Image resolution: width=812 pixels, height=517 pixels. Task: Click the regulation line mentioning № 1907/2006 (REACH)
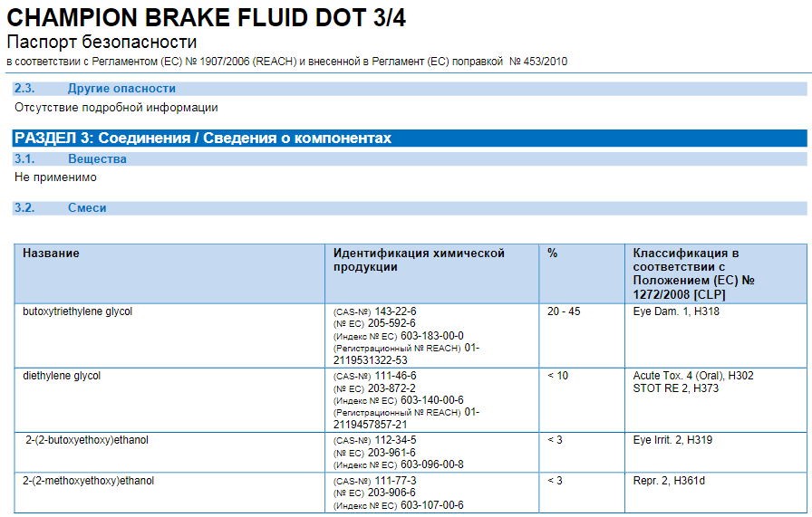coord(287,62)
